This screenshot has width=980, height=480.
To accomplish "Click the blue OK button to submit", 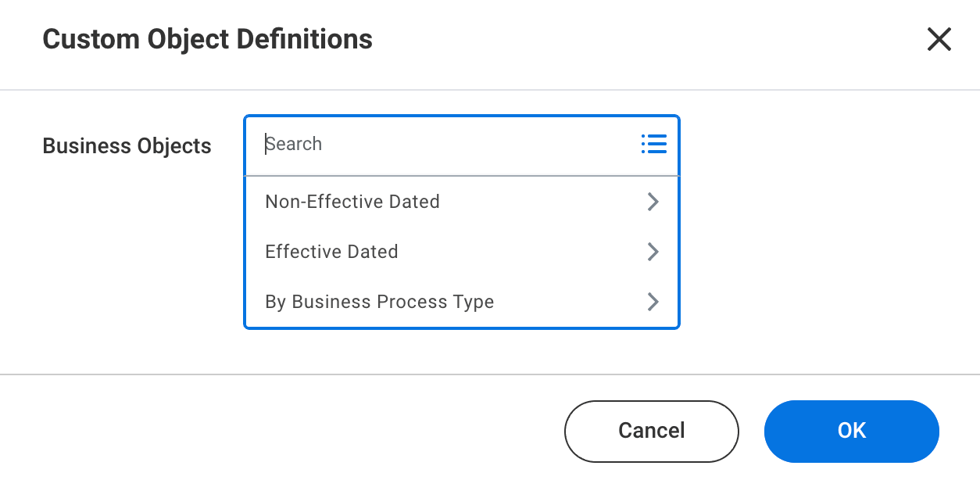I will [x=851, y=431].
